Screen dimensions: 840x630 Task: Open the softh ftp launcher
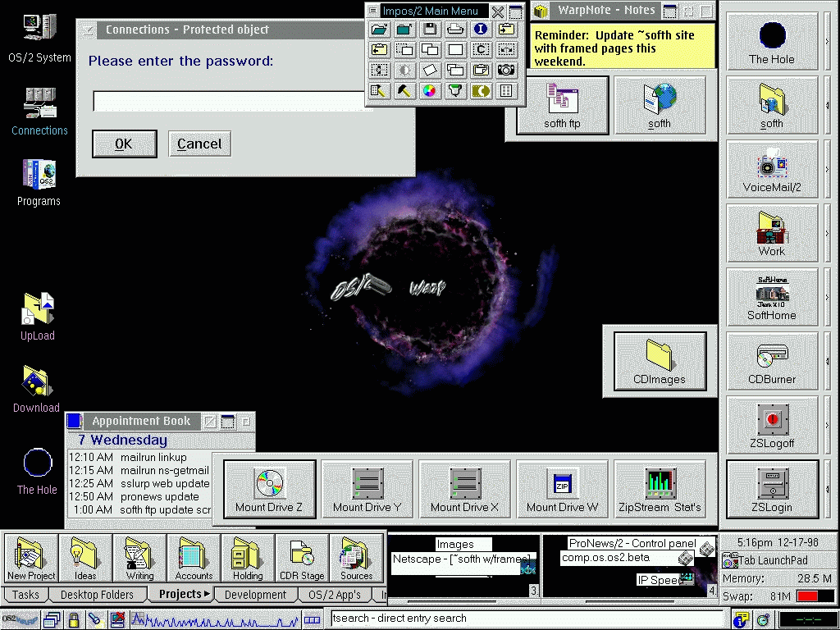point(563,106)
